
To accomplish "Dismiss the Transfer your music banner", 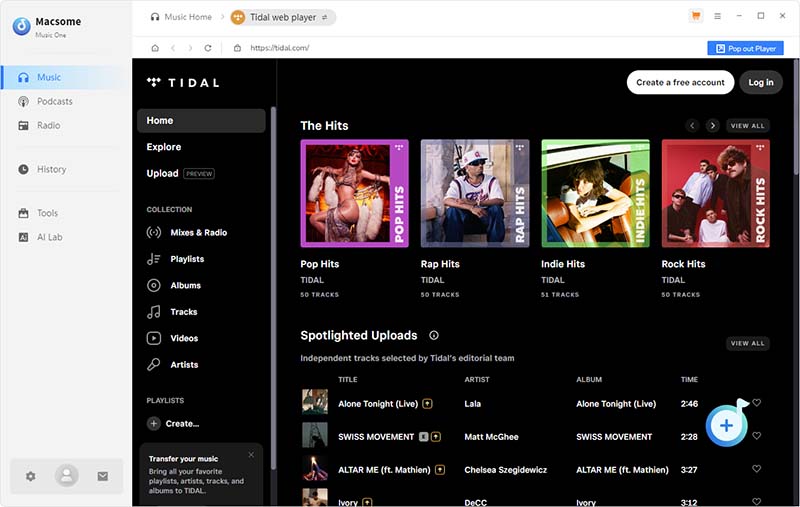I will tap(251, 454).
